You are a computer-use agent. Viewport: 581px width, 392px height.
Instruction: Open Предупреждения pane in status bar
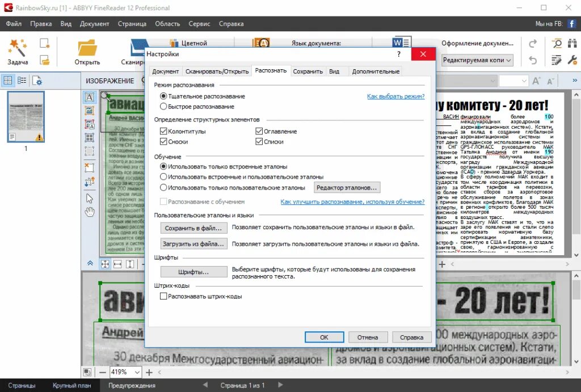pos(132,385)
